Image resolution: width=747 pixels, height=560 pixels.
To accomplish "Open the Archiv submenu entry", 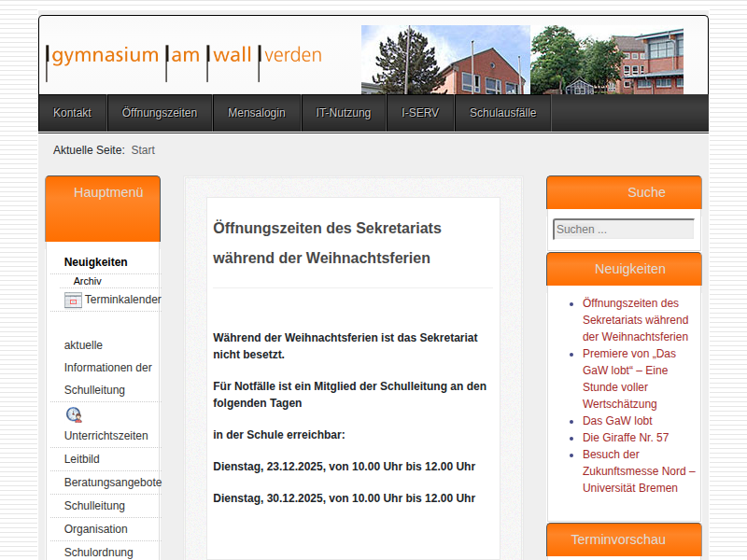I will click(x=88, y=281).
